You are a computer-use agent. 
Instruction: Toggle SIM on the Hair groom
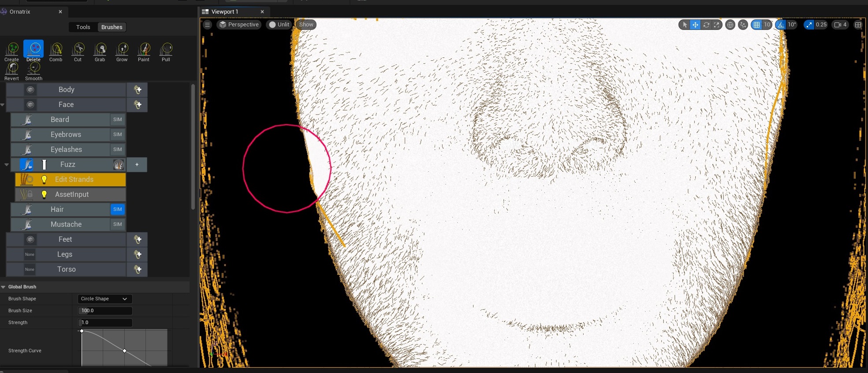click(x=117, y=209)
